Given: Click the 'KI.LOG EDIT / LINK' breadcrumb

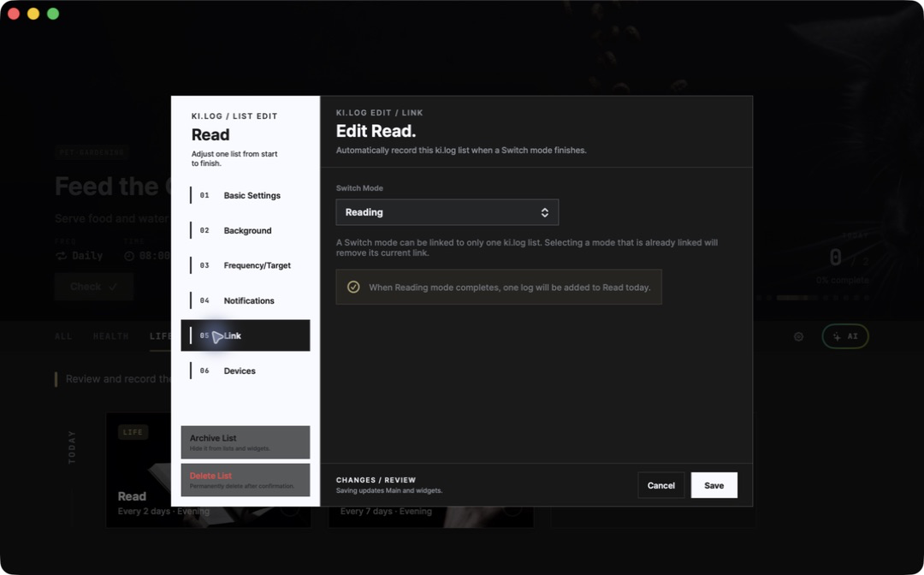Looking at the screenshot, I should click(x=380, y=113).
